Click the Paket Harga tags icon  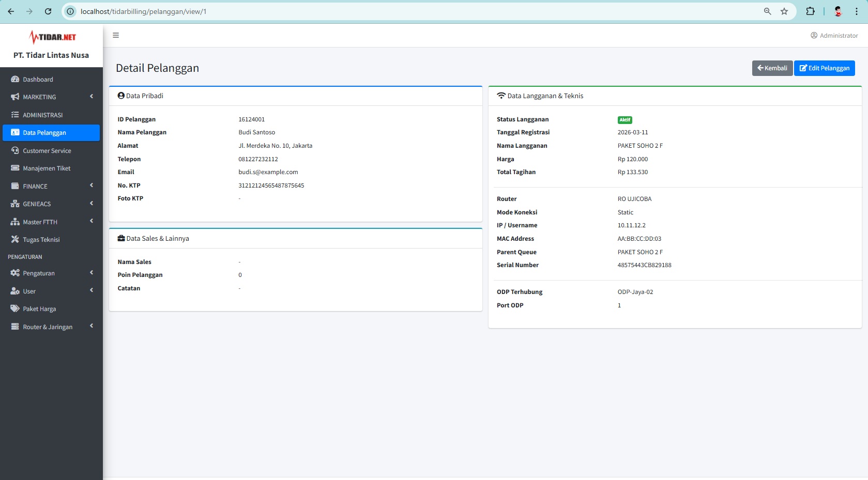click(x=15, y=308)
